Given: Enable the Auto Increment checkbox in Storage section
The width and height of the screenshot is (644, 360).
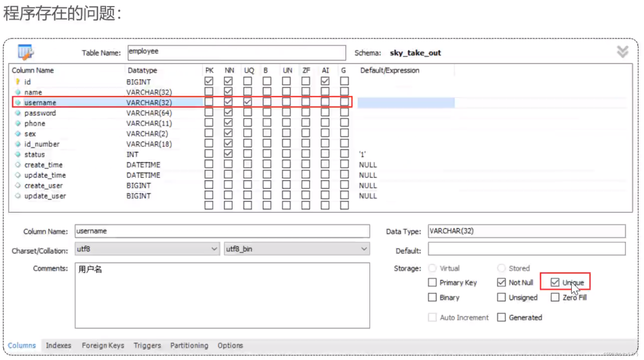Looking at the screenshot, I should [x=432, y=317].
